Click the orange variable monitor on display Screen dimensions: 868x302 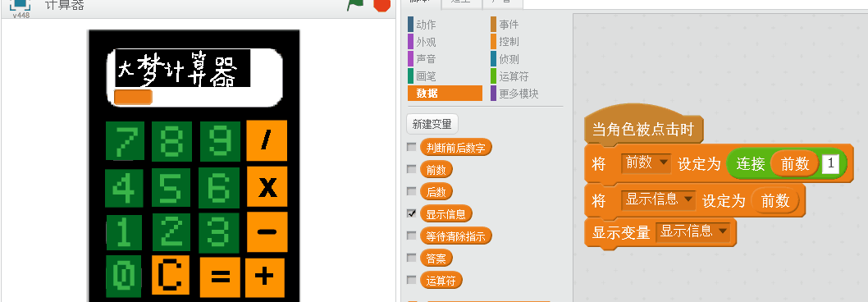click(133, 96)
